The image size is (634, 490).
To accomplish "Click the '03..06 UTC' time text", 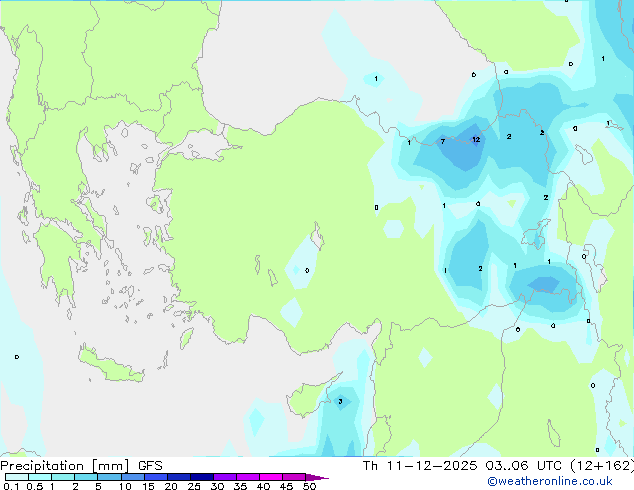I will click(x=524, y=466).
